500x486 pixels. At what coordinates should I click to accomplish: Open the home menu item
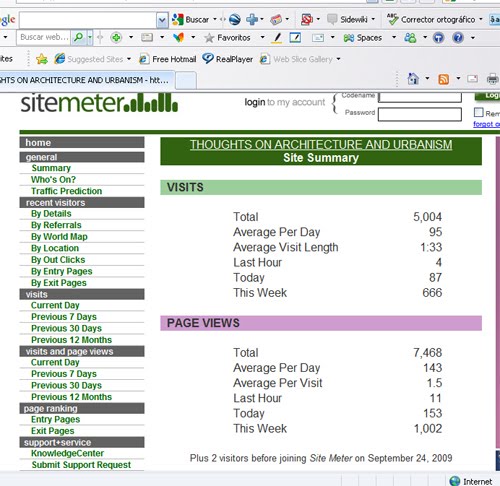82,142
